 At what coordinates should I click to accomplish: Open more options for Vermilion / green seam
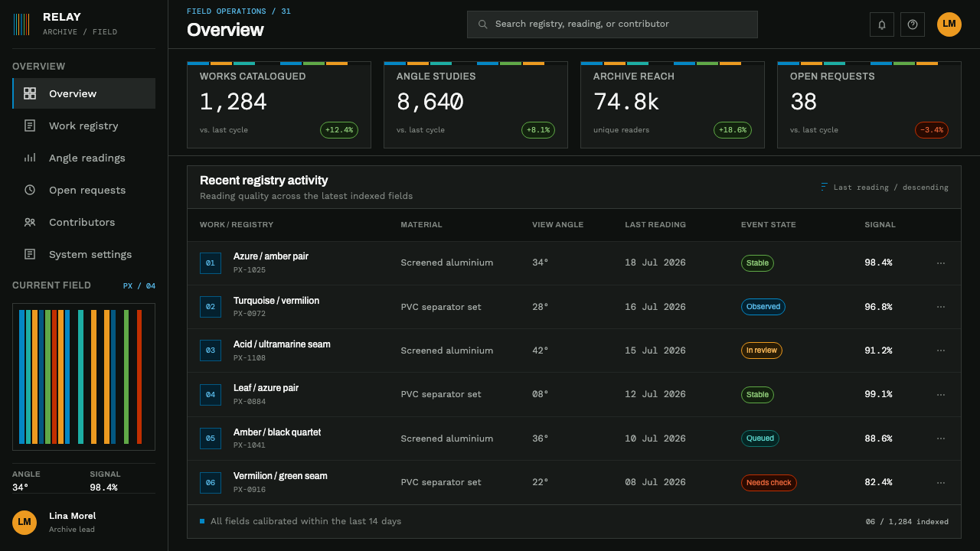click(941, 483)
